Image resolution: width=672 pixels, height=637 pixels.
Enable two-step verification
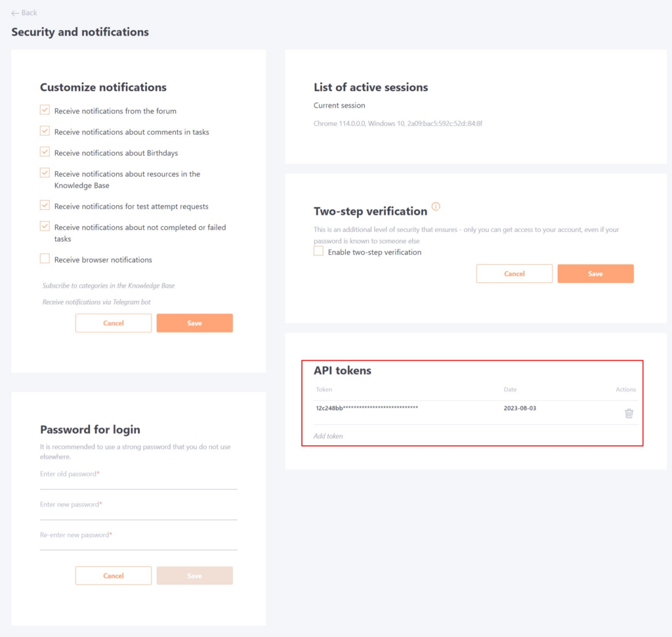tap(318, 252)
